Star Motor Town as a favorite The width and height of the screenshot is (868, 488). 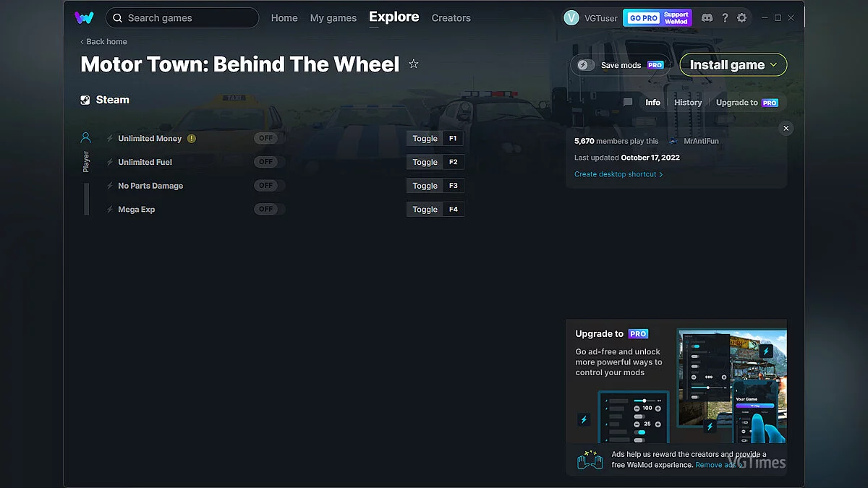tap(413, 64)
